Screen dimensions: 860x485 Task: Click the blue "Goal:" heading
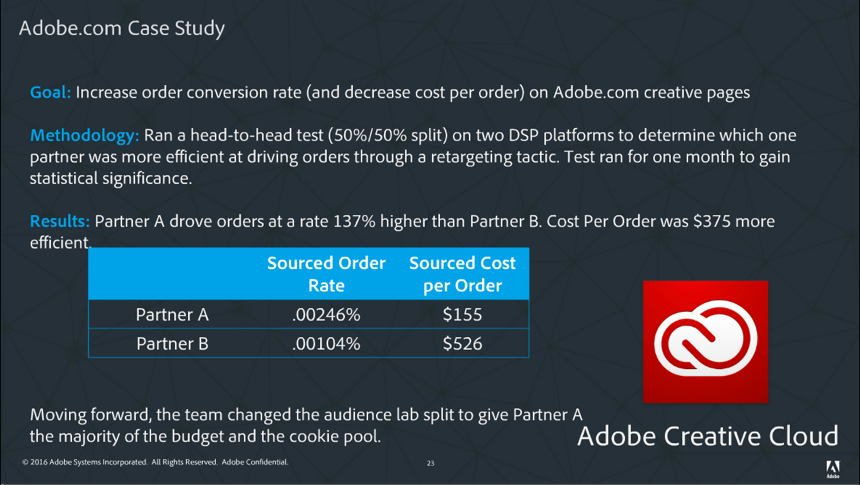coord(50,92)
